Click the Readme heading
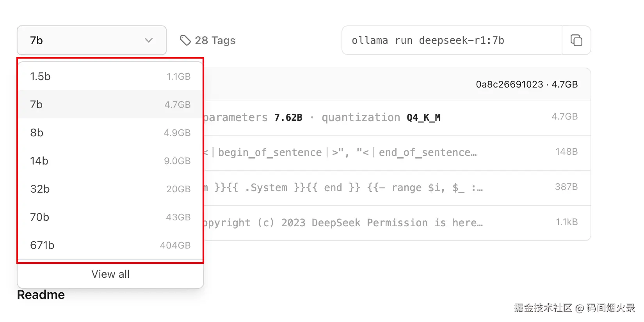Image resolution: width=644 pixels, height=322 pixels. point(41,295)
